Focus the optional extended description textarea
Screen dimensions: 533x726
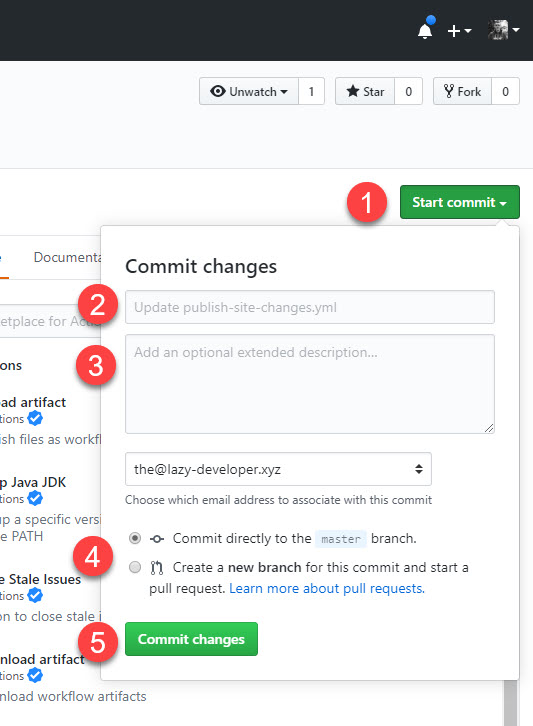310,384
